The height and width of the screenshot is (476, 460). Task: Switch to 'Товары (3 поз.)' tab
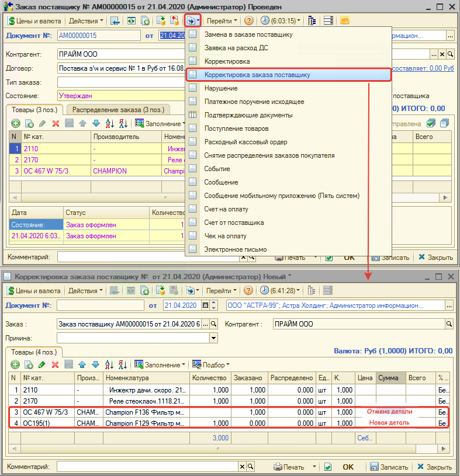click(x=34, y=110)
